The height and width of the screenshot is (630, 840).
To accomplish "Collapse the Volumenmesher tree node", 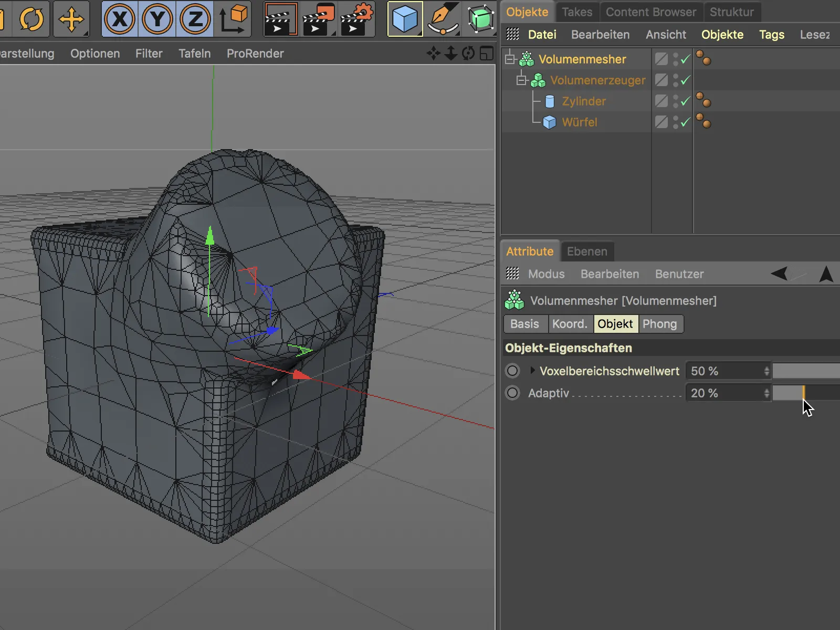I will [x=509, y=59].
